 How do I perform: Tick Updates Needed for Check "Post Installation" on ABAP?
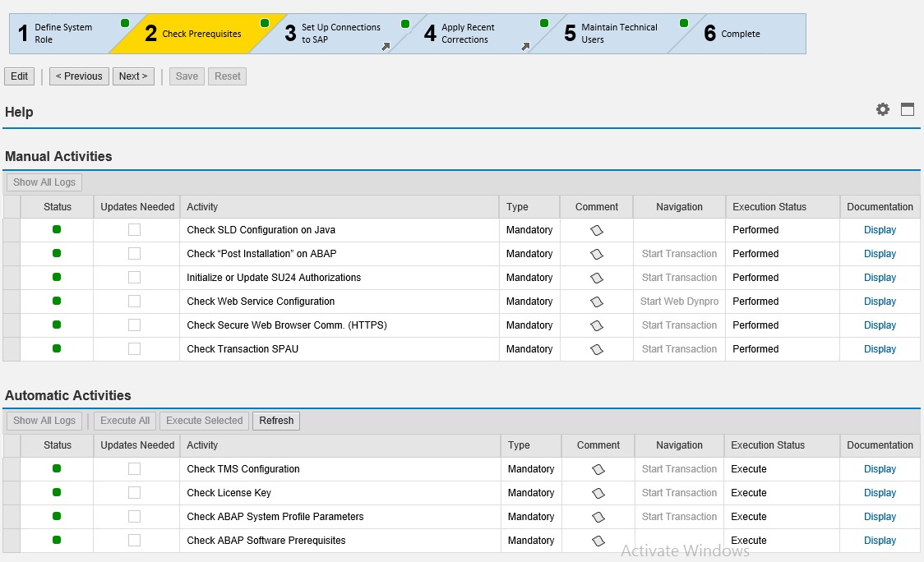click(x=134, y=253)
